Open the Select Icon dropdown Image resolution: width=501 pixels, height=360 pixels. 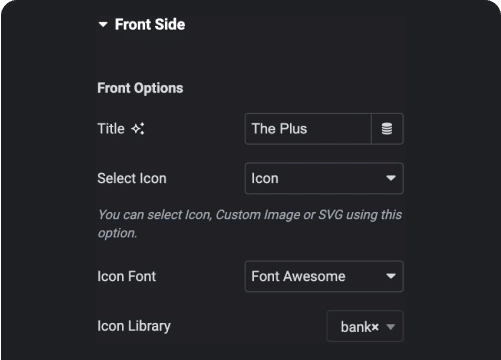coord(324,178)
